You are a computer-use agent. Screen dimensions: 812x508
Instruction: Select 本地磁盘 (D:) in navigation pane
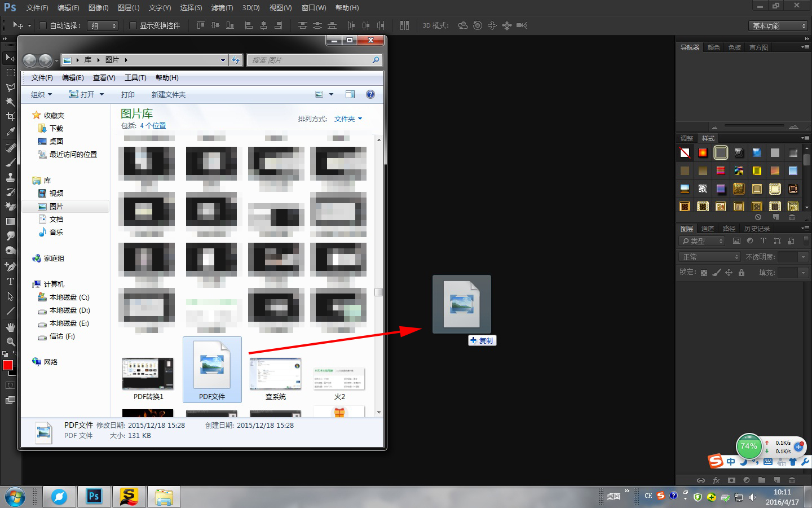(70, 310)
